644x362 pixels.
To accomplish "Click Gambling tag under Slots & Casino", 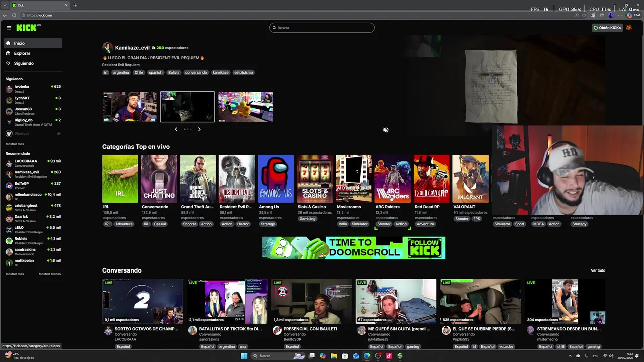I will [307, 219].
